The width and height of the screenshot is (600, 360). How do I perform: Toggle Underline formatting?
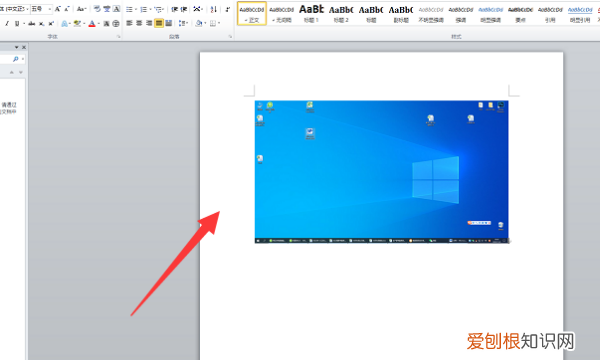point(17,24)
